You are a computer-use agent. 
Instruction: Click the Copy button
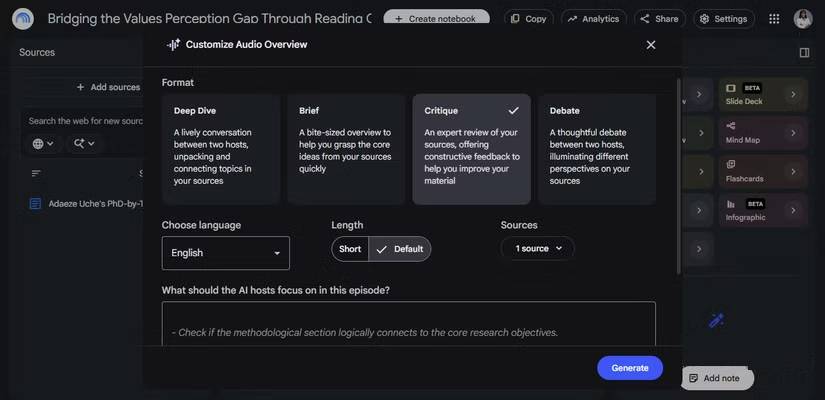coord(529,19)
